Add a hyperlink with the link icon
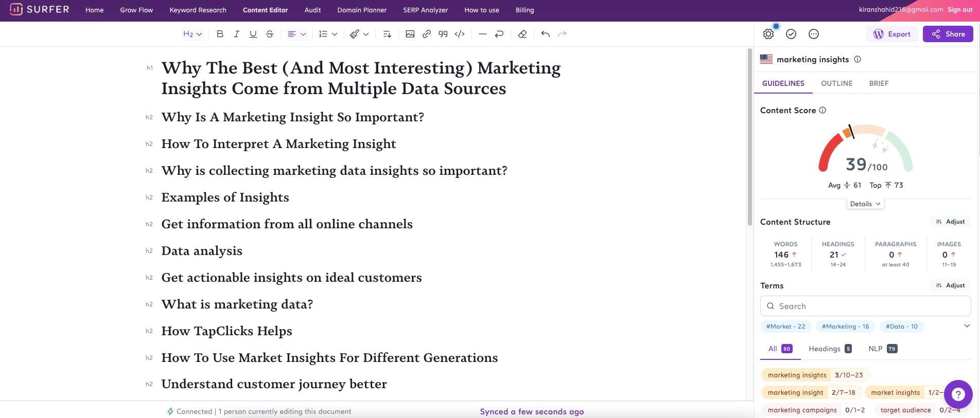The width and height of the screenshot is (980, 418). pyautogui.click(x=426, y=34)
